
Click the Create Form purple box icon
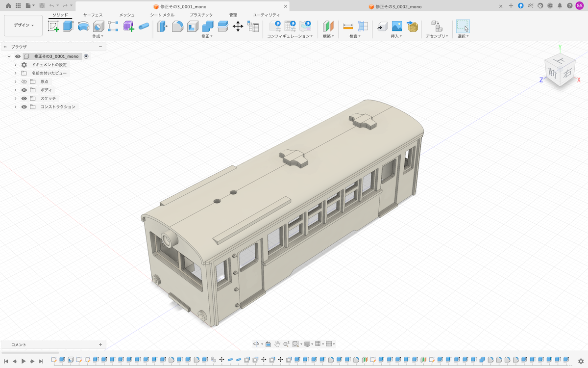coord(128,26)
